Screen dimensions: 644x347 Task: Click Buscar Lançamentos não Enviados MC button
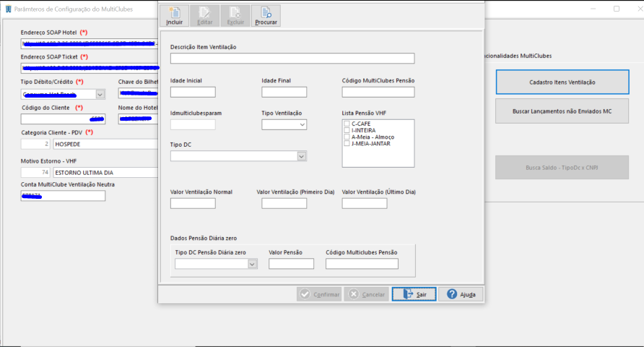pos(562,111)
